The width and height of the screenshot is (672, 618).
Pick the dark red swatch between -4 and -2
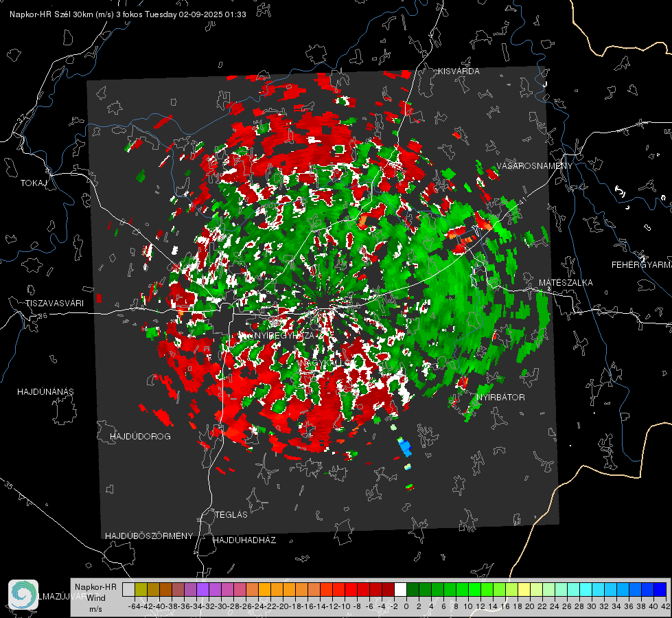pos(388,590)
